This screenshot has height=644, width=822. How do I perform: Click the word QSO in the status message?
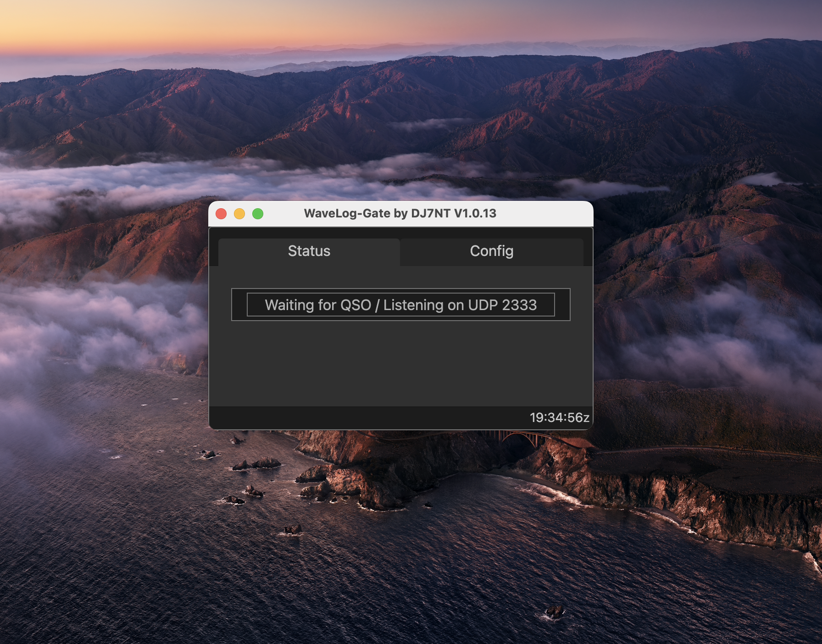pos(355,305)
